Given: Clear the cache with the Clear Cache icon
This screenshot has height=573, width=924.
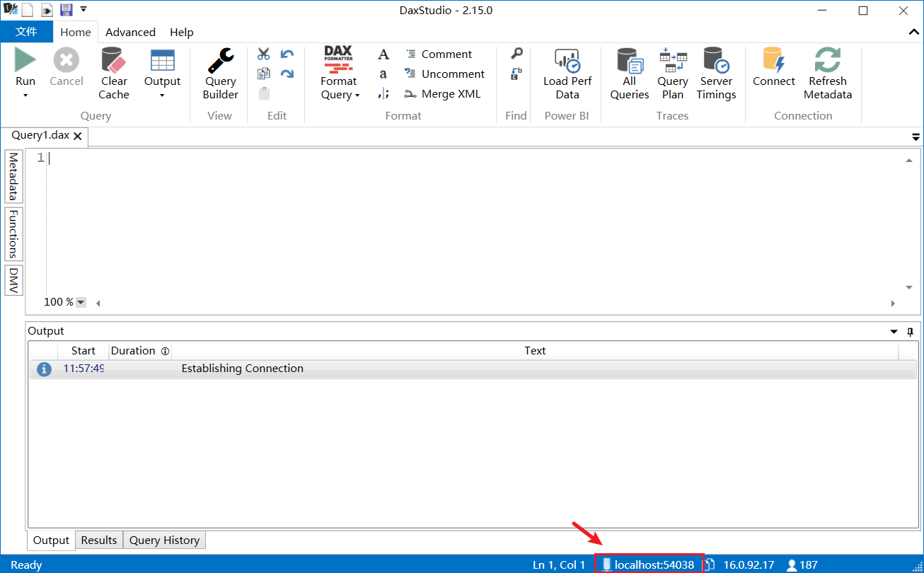Looking at the screenshot, I should pos(113,61).
